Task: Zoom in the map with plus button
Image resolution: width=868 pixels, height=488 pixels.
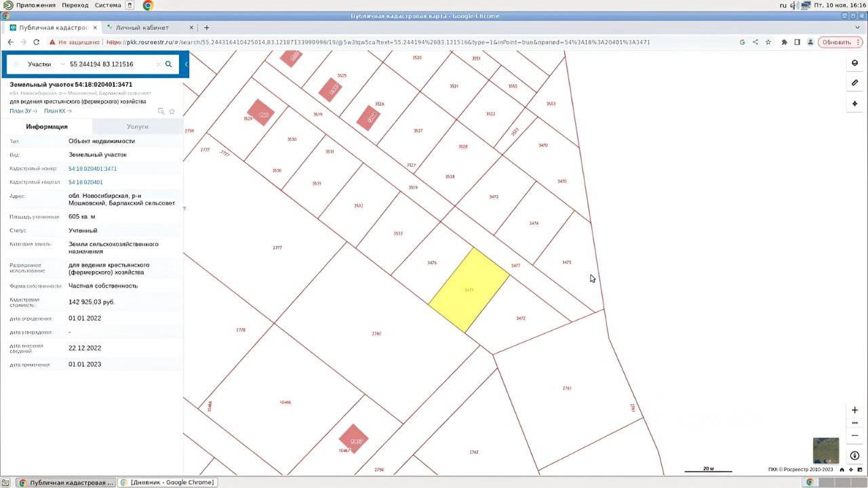Action: pyautogui.click(x=854, y=410)
